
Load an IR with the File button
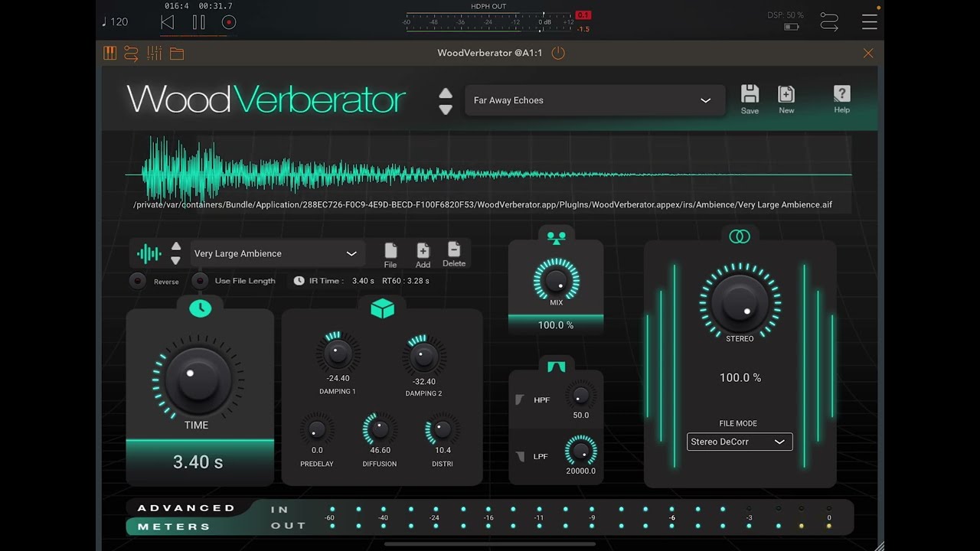[x=390, y=255]
